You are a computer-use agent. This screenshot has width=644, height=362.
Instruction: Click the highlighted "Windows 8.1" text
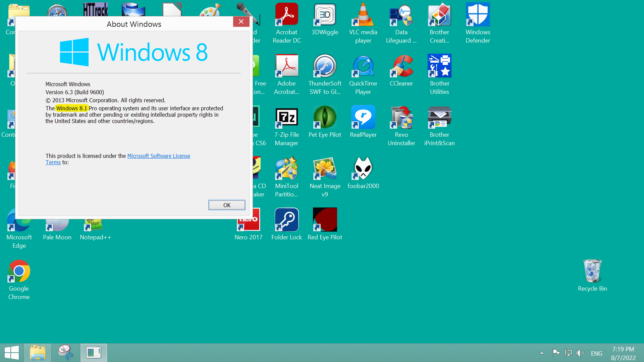click(x=71, y=108)
